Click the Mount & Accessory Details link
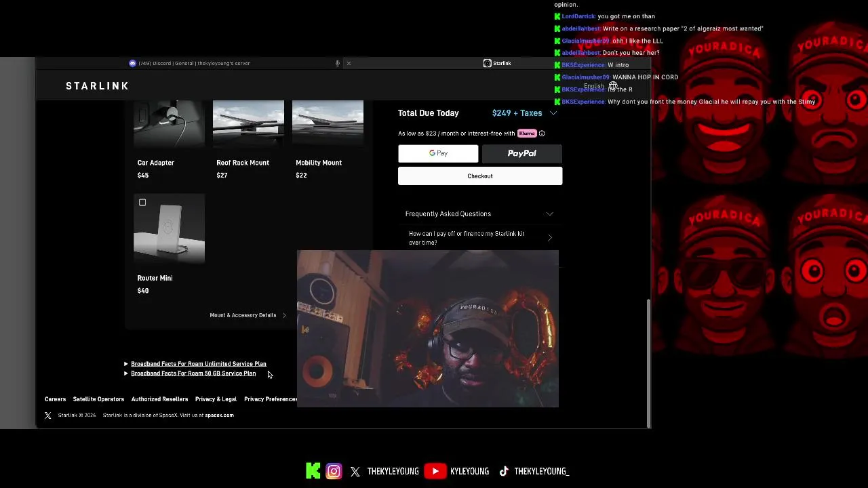This screenshot has height=488, width=868. click(x=243, y=315)
